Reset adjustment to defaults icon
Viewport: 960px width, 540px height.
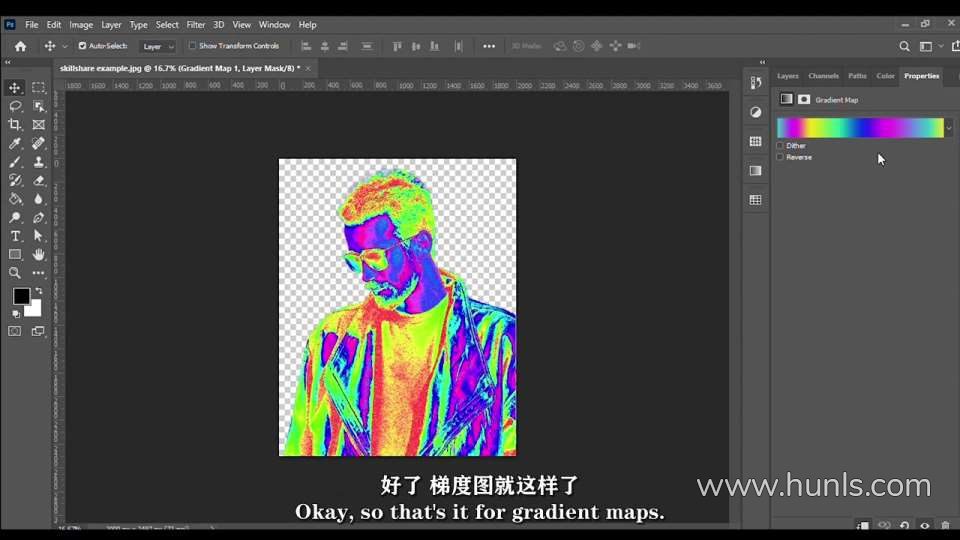904,525
